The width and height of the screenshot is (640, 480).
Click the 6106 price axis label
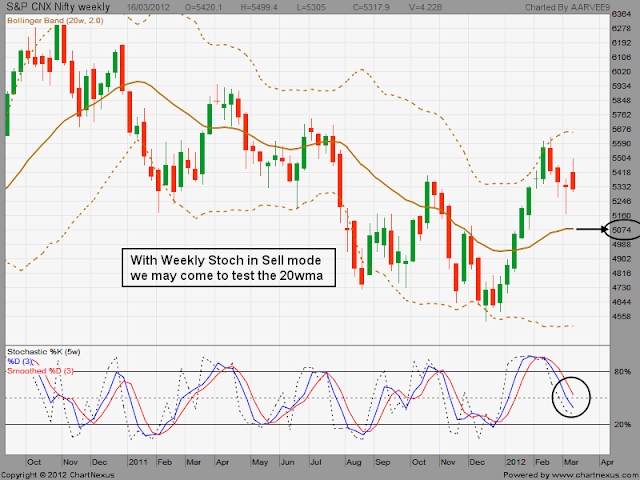tap(621, 58)
